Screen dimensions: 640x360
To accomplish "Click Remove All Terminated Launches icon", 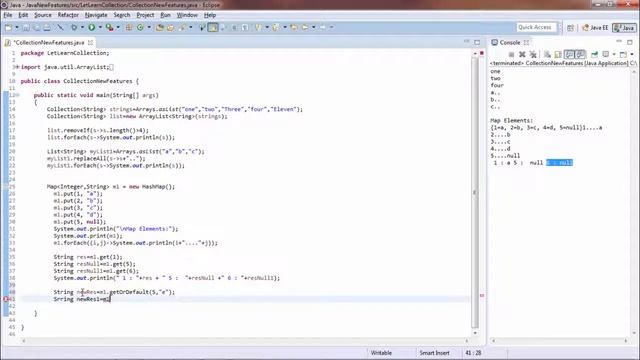I will (533, 54).
